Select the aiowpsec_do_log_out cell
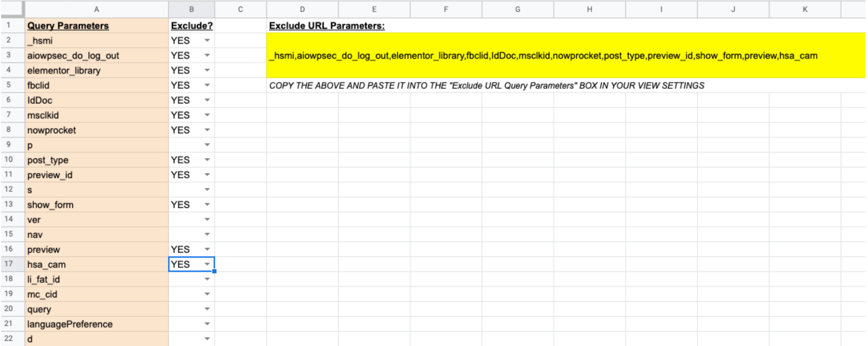Image resolution: width=868 pixels, height=346 pixels. (x=97, y=55)
